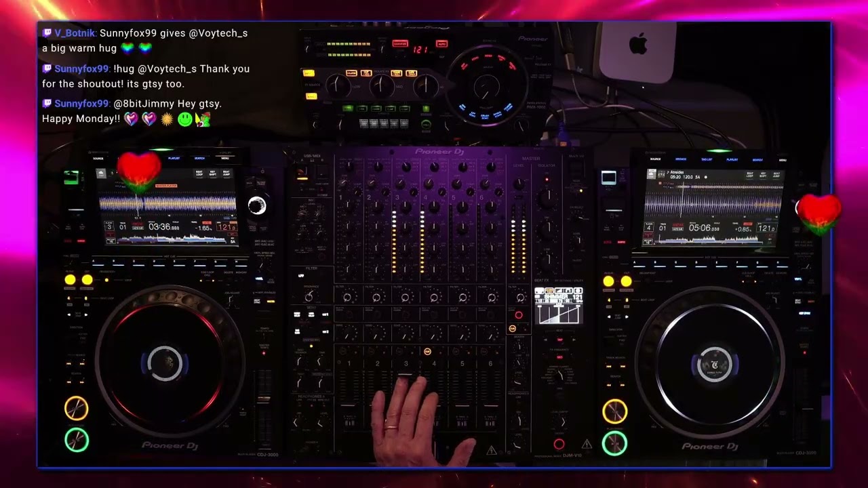
Task: Click the channel 6 fader on the mixer
Action: point(490,407)
